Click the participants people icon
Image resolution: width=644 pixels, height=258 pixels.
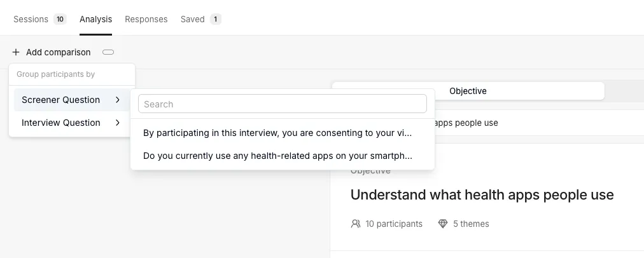[x=356, y=224]
